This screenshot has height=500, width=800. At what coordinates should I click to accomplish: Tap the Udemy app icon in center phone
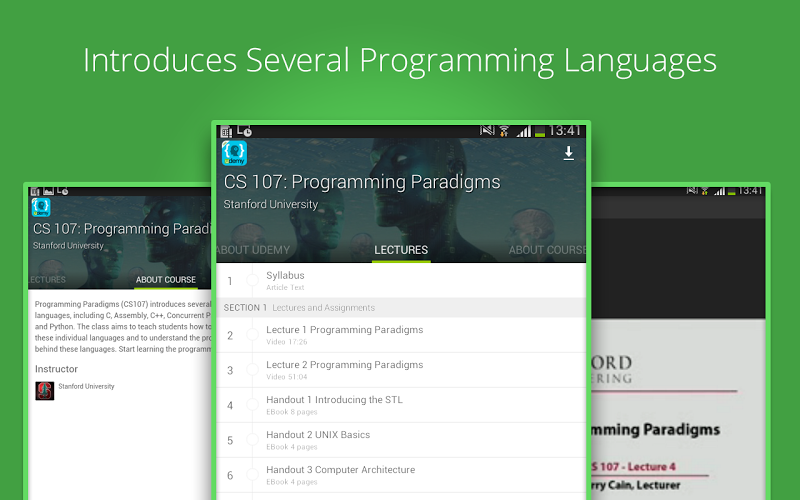click(234, 153)
